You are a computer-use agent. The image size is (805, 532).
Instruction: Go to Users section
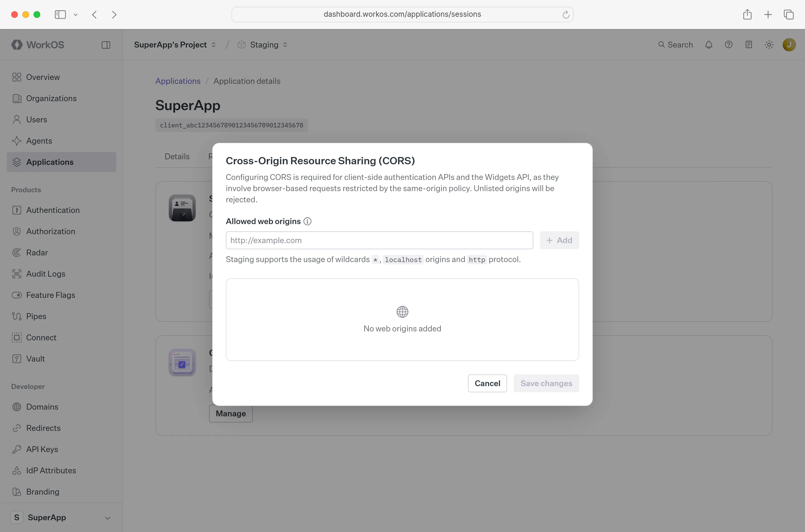[x=61, y=119]
